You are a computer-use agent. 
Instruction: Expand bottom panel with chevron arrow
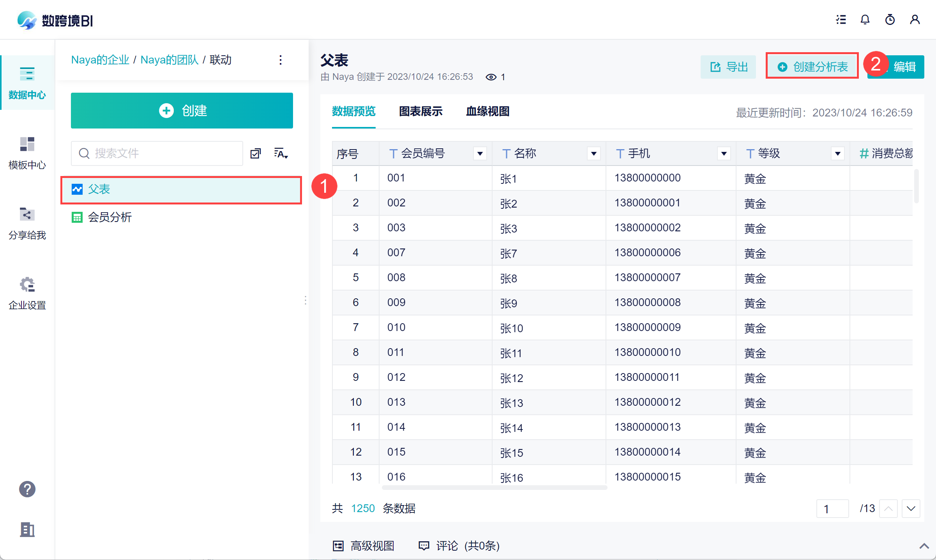pos(924,546)
